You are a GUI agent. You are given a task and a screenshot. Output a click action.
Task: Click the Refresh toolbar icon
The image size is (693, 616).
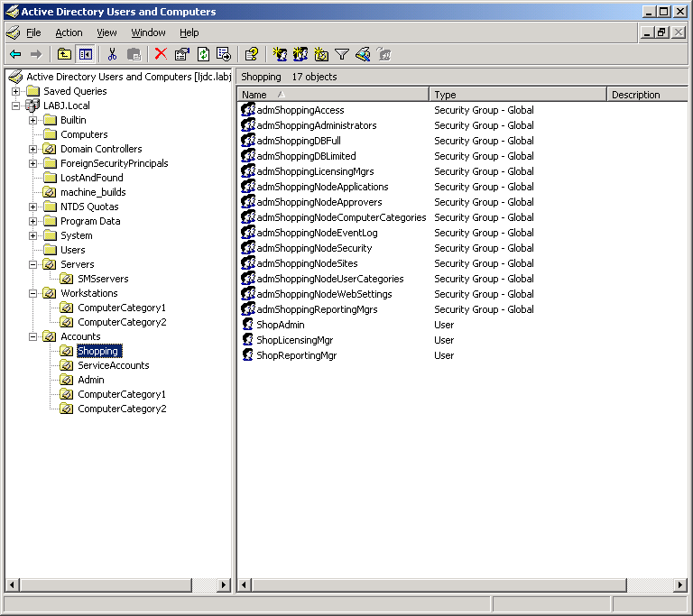point(203,54)
